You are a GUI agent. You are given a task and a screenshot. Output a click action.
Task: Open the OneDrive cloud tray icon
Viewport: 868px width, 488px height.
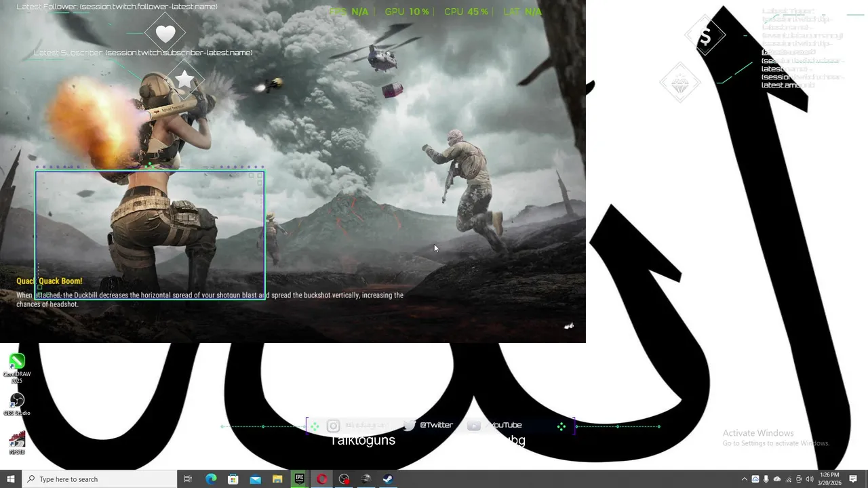point(777,479)
